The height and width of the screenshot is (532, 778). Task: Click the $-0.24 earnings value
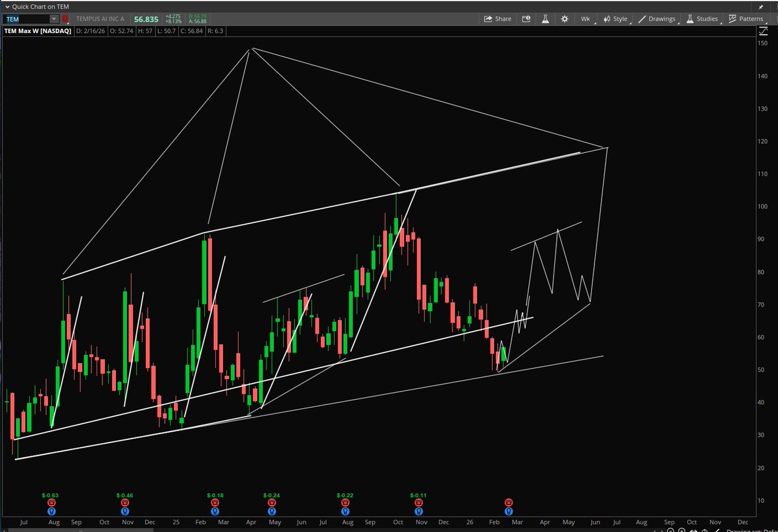pos(271,495)
